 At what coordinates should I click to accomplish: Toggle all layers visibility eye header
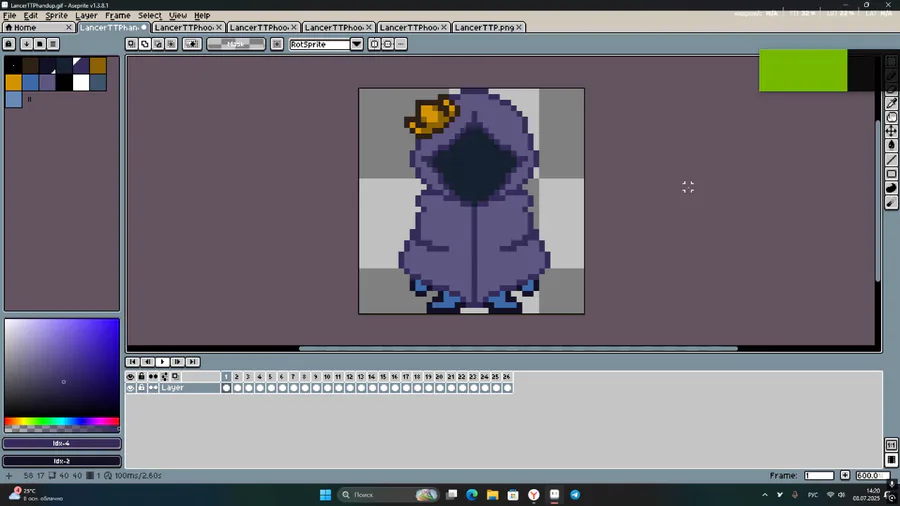click(130, 376)
